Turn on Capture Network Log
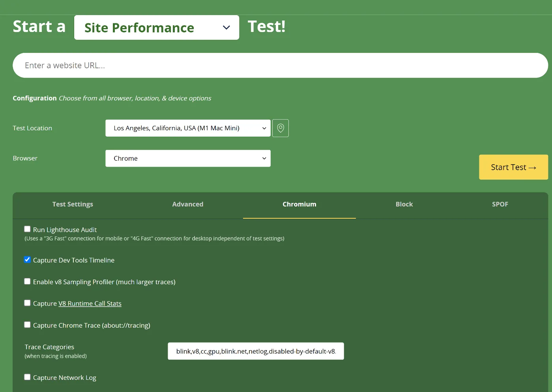The height and width of the screenshot is (392, 552). [x=27, y=377]
